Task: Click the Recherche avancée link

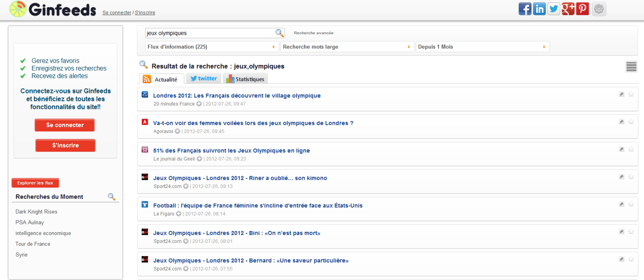Action: pos(314,33)
